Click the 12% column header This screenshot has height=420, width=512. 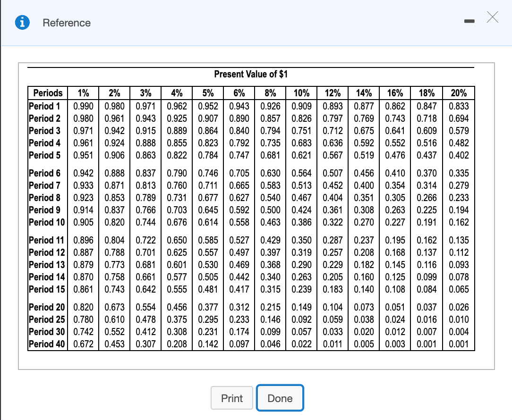(333, 93)
